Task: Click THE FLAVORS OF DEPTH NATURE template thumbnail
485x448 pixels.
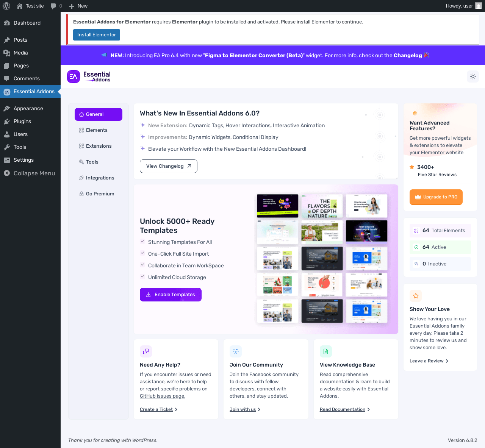Action: pyautogui.click(x=322, y=206)
